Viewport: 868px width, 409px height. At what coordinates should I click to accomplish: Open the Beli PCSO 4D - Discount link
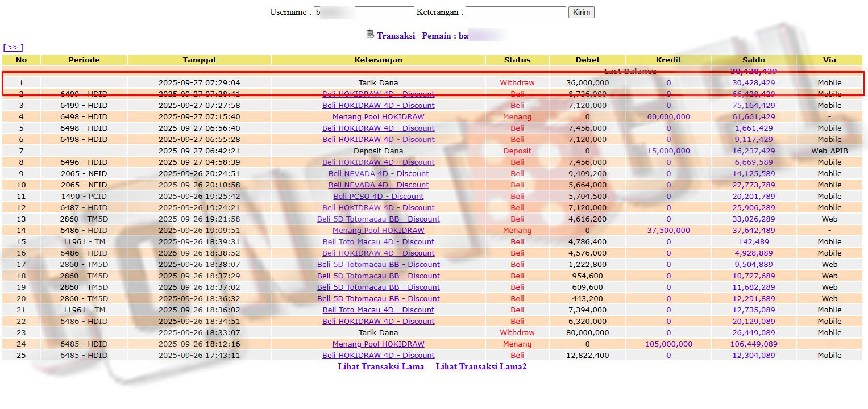378,196
